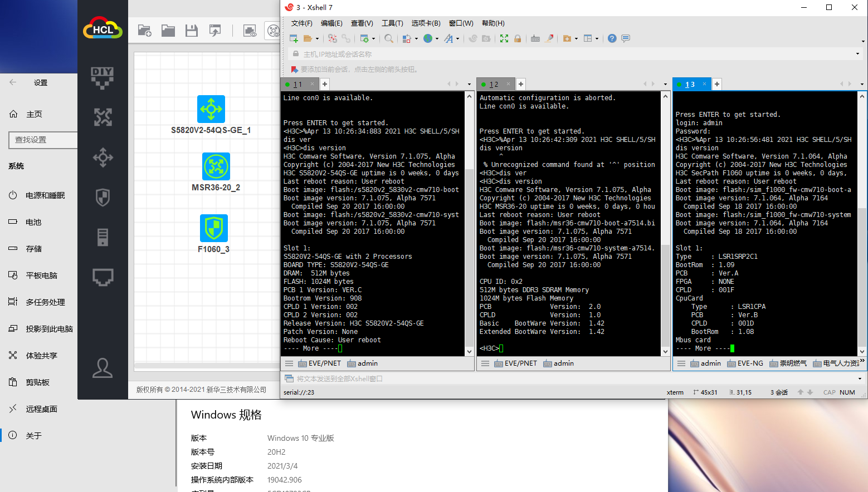Add a new tab beside tab 1 2
Image resolution: width=868 pixels, height=492 pixels.
click(521, 84)
